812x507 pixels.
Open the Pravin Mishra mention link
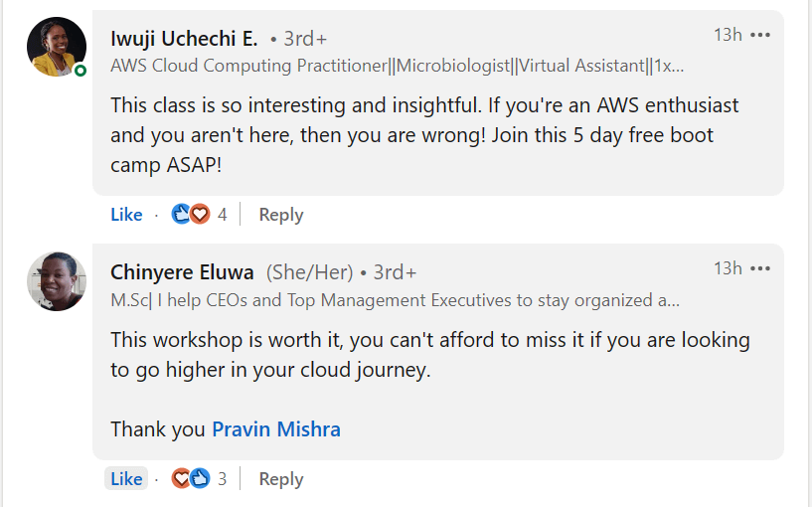coord(276,429)
